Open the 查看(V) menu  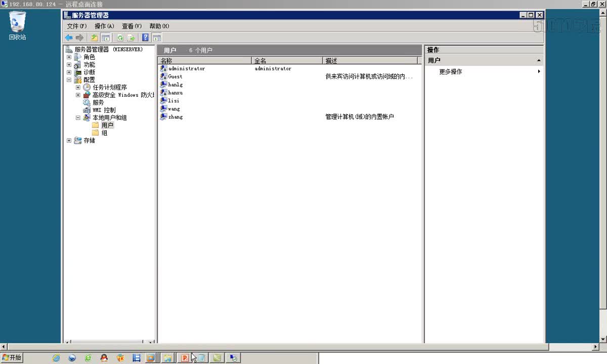[132, 26]
